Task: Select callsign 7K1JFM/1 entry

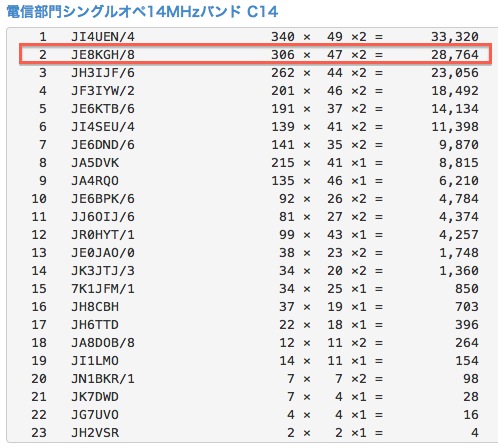Action: click(103, 288)
